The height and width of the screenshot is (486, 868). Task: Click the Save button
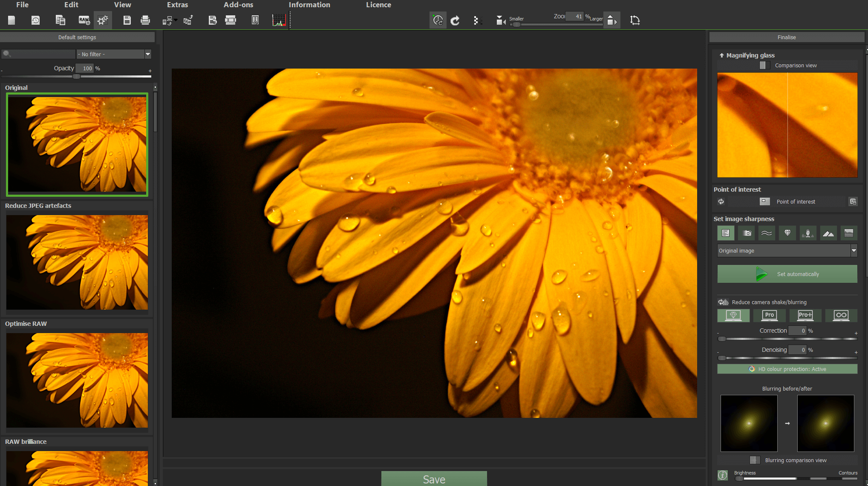tap(434, 480)
